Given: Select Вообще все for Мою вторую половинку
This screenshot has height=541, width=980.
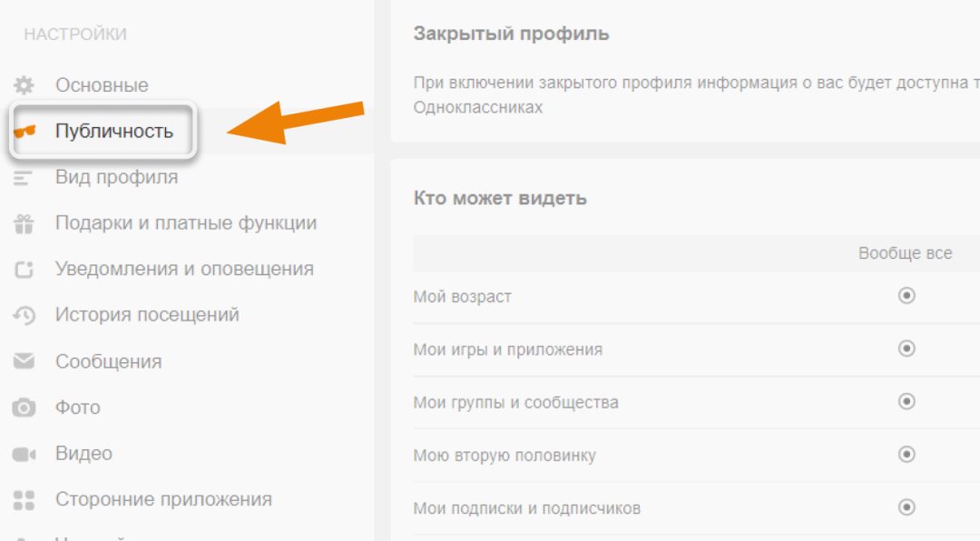Looking at the screenshot, I should pyautogui.click(x=906, y=454).
